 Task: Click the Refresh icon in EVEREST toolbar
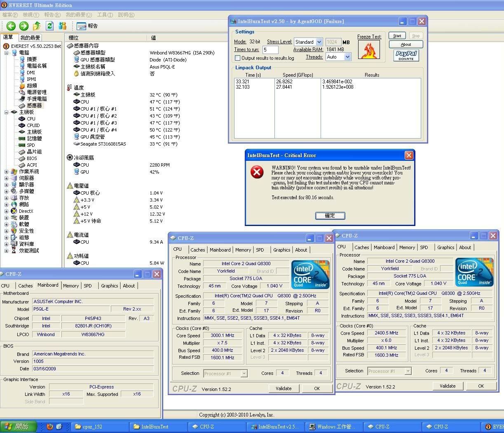point(50,26)
